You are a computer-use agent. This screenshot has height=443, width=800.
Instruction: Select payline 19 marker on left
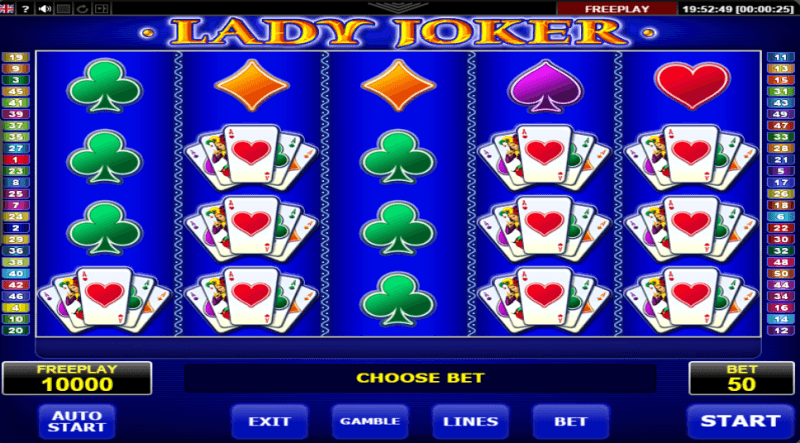(16, 57)
